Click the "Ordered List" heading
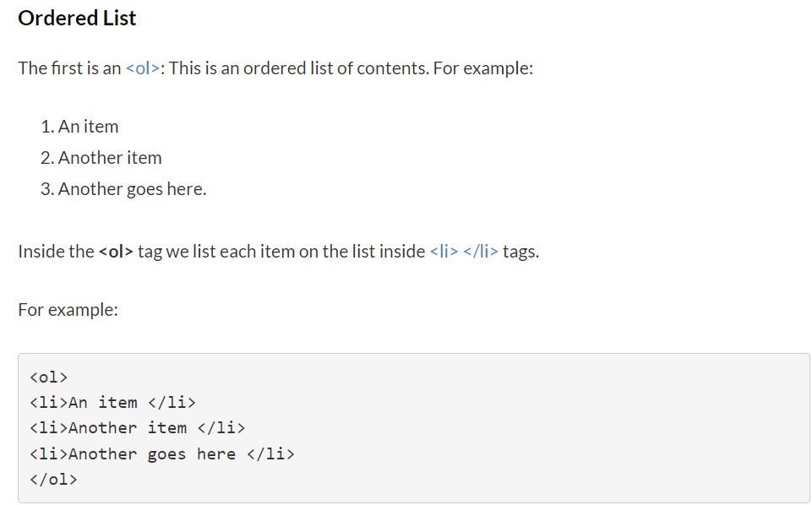 click(x=77, y=19)
